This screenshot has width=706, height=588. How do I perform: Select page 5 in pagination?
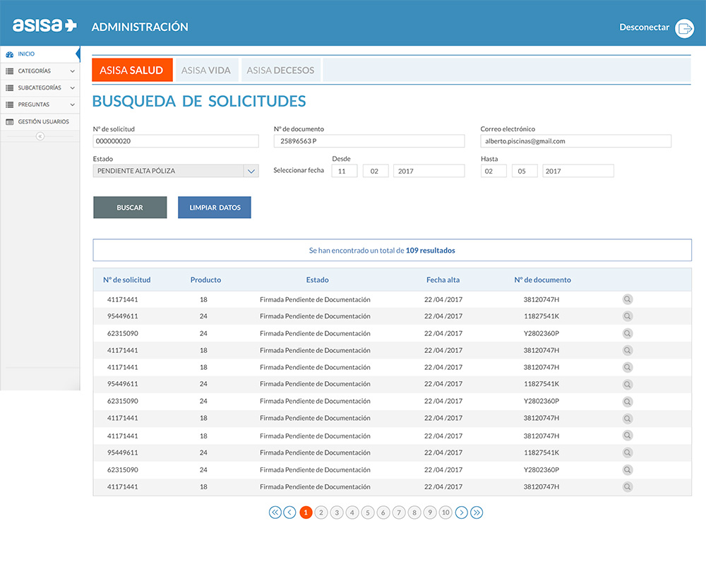tap(368, 512)
